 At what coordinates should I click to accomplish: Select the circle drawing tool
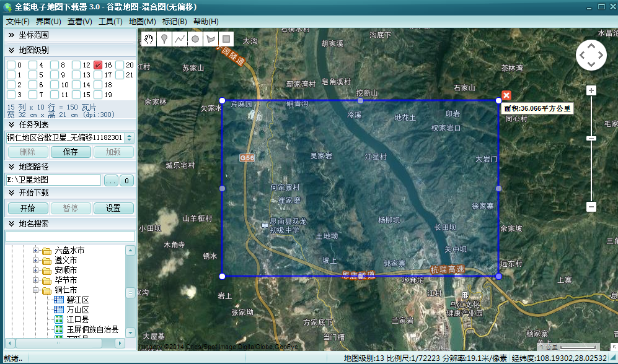pos(195,39)
